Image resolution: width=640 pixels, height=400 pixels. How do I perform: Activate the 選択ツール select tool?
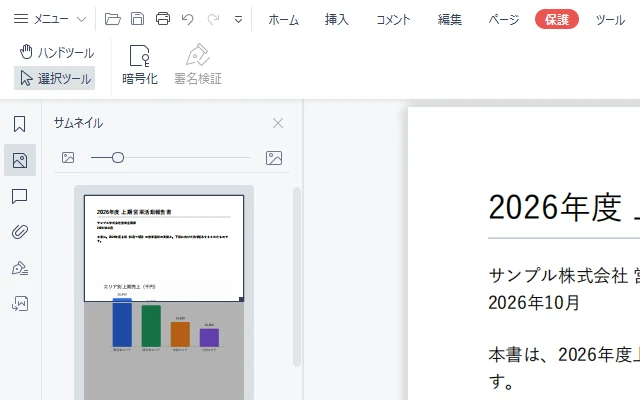55,78
